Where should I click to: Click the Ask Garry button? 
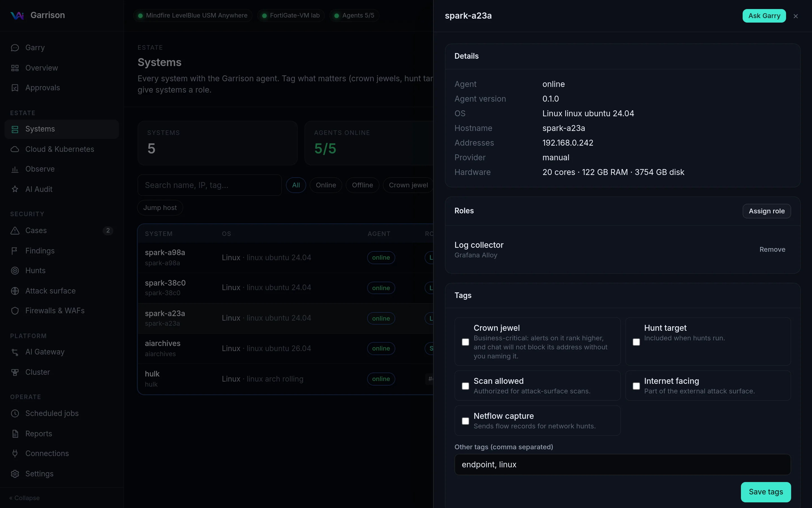[x=764, y=16]
